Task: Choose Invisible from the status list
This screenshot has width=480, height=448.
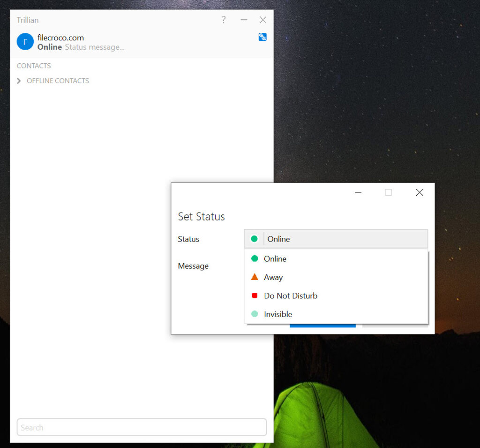Action: point(336,314)
